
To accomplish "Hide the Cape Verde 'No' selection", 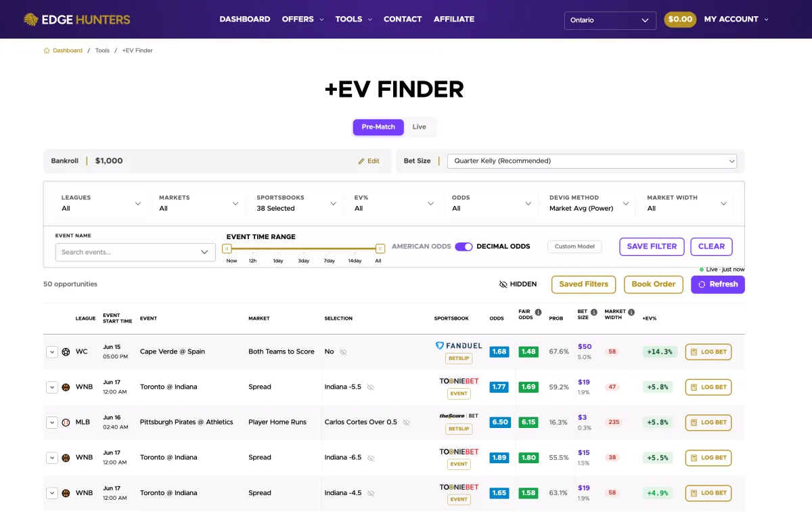I will [x=343, y=352].
